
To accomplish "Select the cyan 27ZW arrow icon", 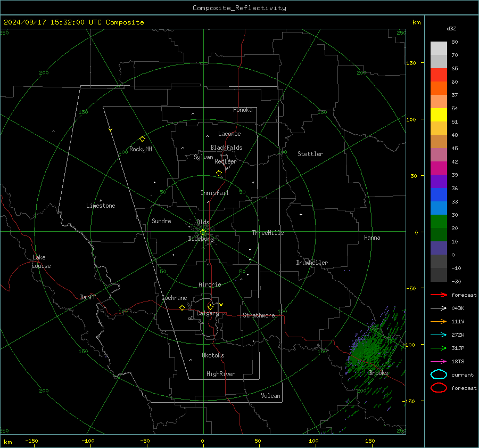I will click(439, 335).
